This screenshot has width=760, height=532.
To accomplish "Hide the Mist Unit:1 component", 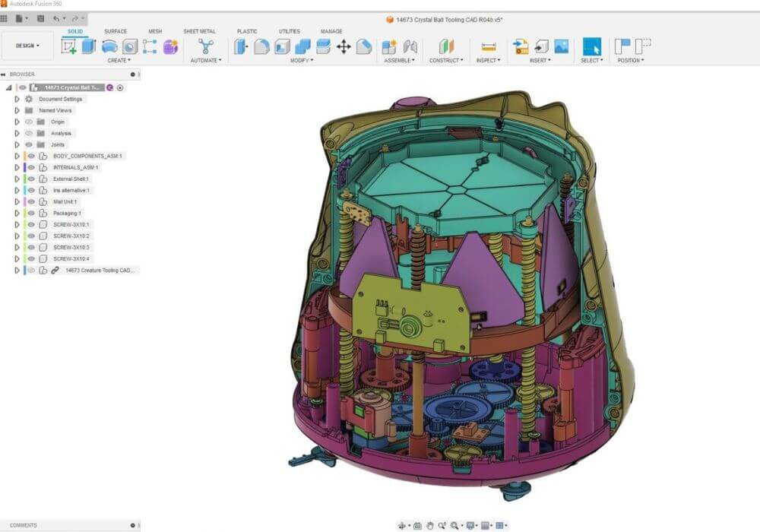I will [31, 201].
